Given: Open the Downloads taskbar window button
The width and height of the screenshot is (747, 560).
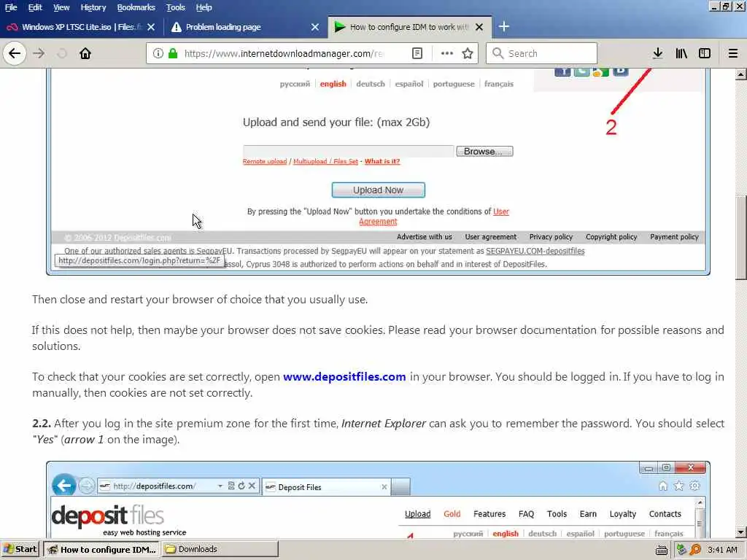Looking at the screenshot, I should [220, 549].
